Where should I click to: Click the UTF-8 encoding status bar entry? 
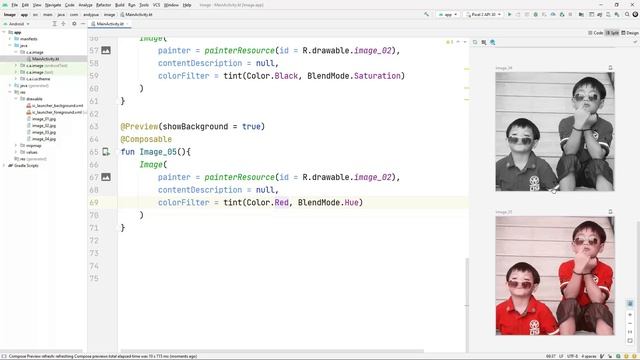[x=573, y=356]
